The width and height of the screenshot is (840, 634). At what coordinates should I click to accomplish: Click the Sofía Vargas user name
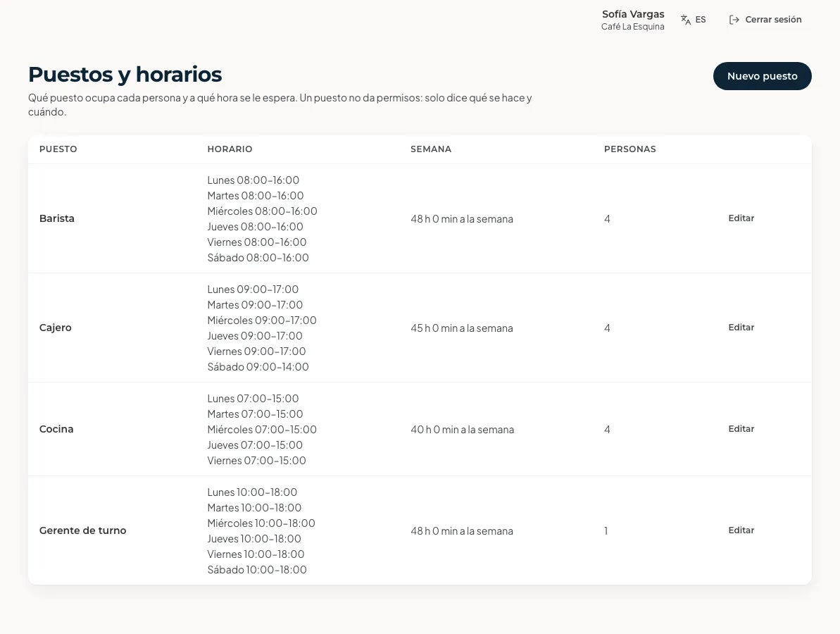click(x=633, y=15)
